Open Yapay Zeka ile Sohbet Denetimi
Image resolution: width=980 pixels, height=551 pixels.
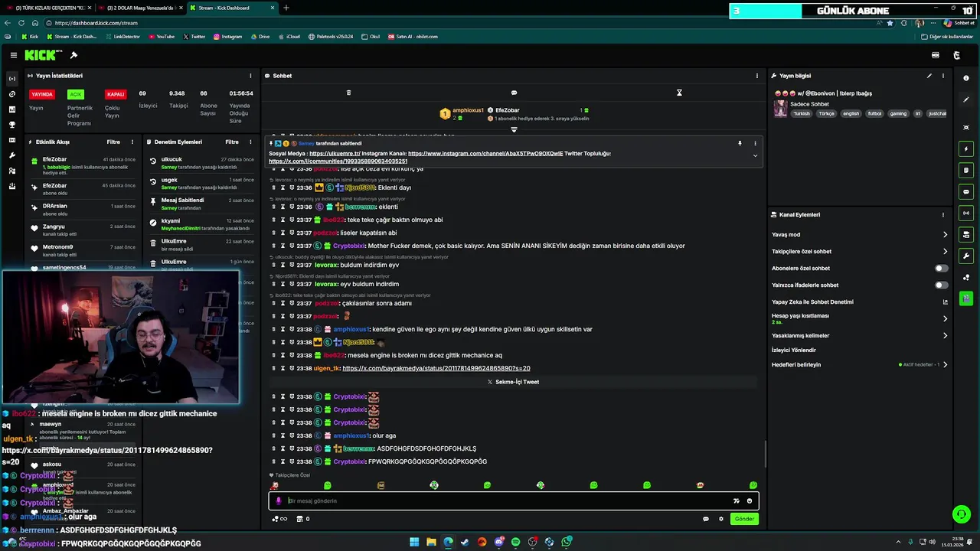coord(860,302)
